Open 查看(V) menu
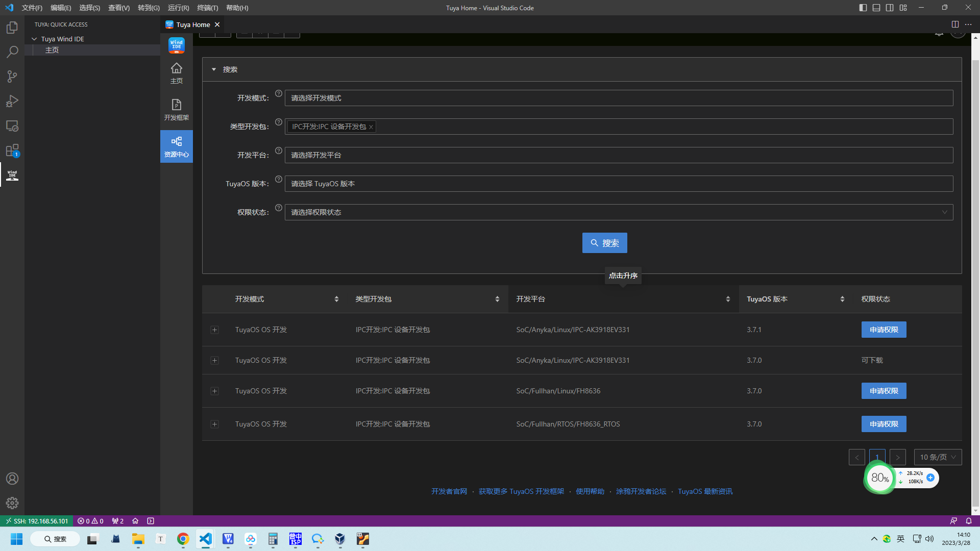The height and width of the screenshot is (551, 980). [x=119, y=8]
